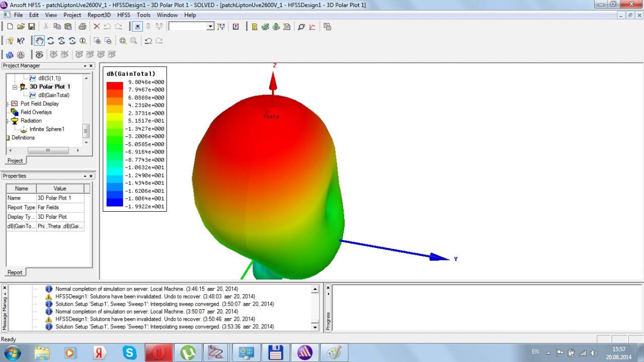Toggle pin on Project Manager panel
Viewport: 644px width, 362px height.
(85, 66)
